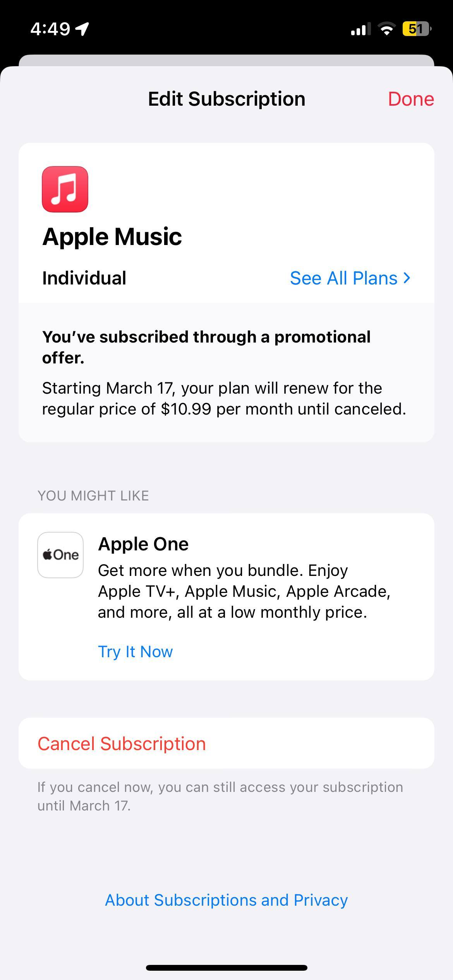This screenshot has width=453, height=980.
Task: Tap the battery indicator in status bar
Action: 417,29
